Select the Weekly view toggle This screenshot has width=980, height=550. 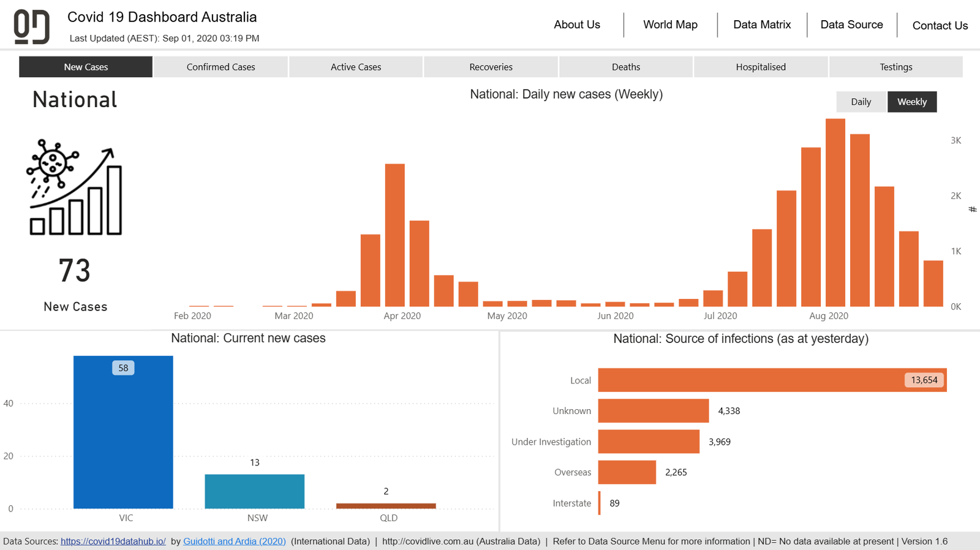(x=911, y=102)
